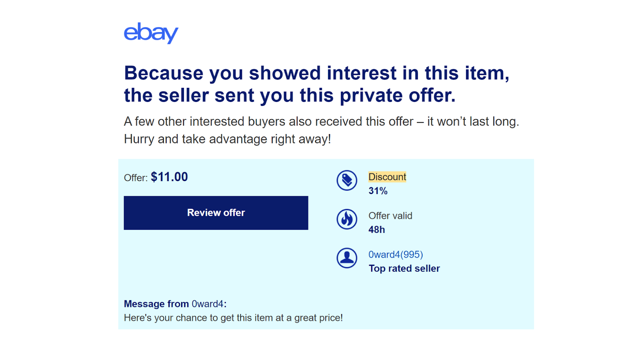Image resolution: width=644 pixels, height=352 pixels.
Task: Click the seller profile person icon
Action: pyautogui.click(x=347, y=258)
